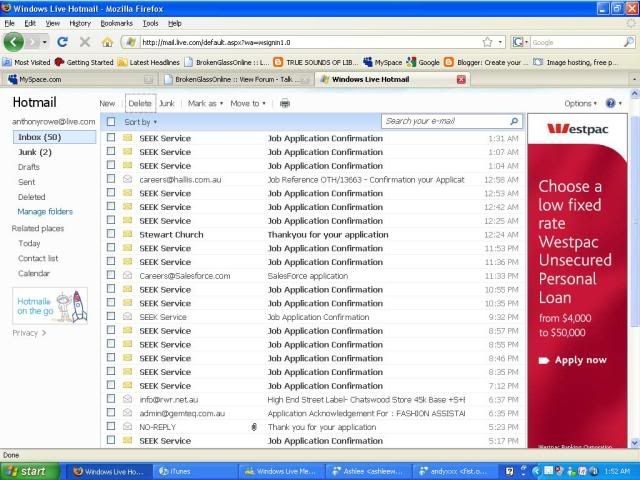The height and width of the screenshot is (480, 640).
Task: Click the e-mail search magnifier icon
Action: pyautogui.click(x=514, y=121)
